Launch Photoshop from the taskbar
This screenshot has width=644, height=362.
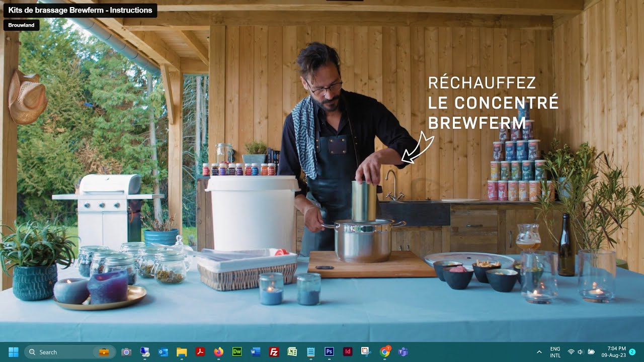coord(330,352)
